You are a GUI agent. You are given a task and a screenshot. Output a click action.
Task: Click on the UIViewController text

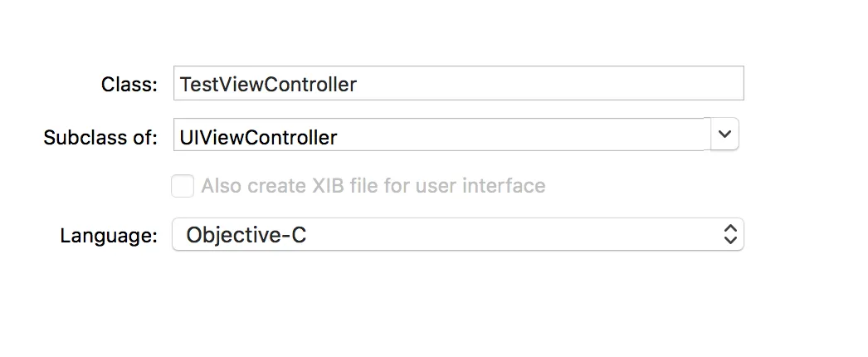pyautogui.click(x=258, y=137)
